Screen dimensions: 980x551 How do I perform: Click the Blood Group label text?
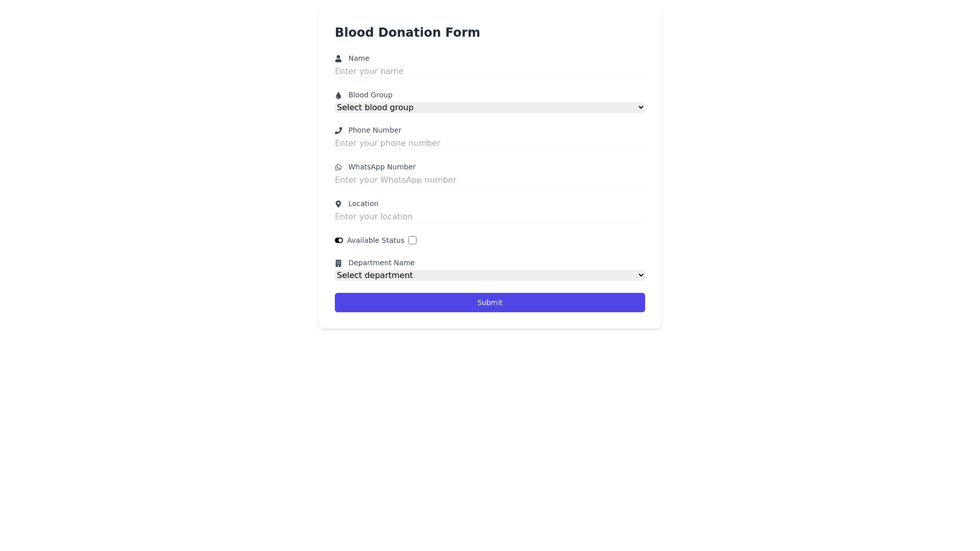370,95
